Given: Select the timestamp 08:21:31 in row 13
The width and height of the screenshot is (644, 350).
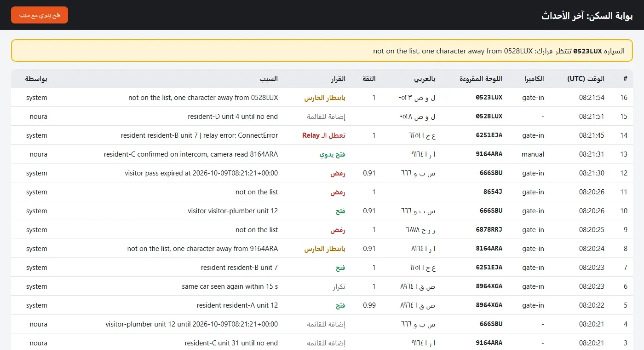Looking at the screenshot, I should coord(592,154).
